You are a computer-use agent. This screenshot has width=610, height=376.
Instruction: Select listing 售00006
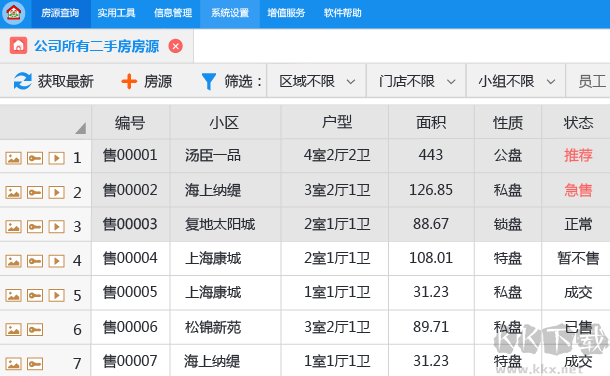(130, 327)
